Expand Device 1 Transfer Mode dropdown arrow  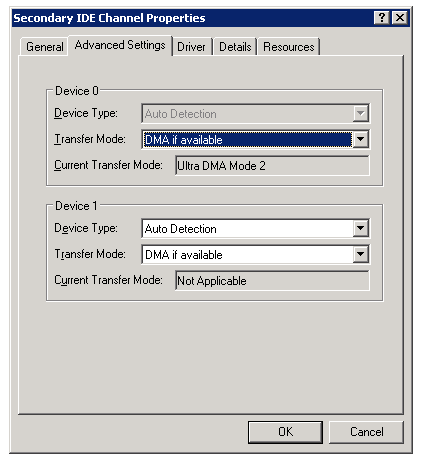point(361,254)
